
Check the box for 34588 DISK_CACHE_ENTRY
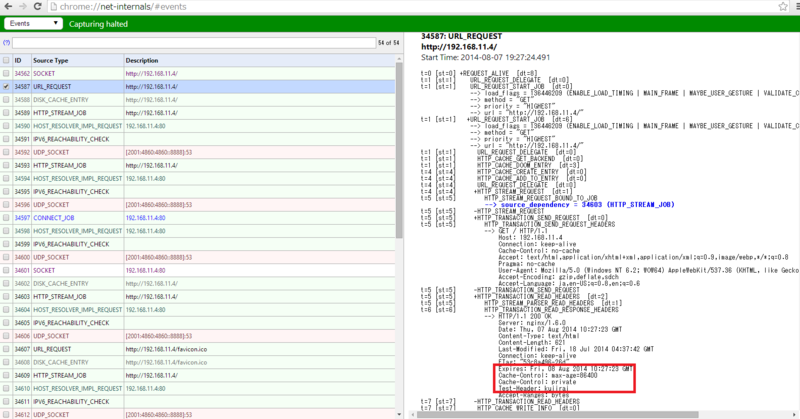(x=6, y=100)
